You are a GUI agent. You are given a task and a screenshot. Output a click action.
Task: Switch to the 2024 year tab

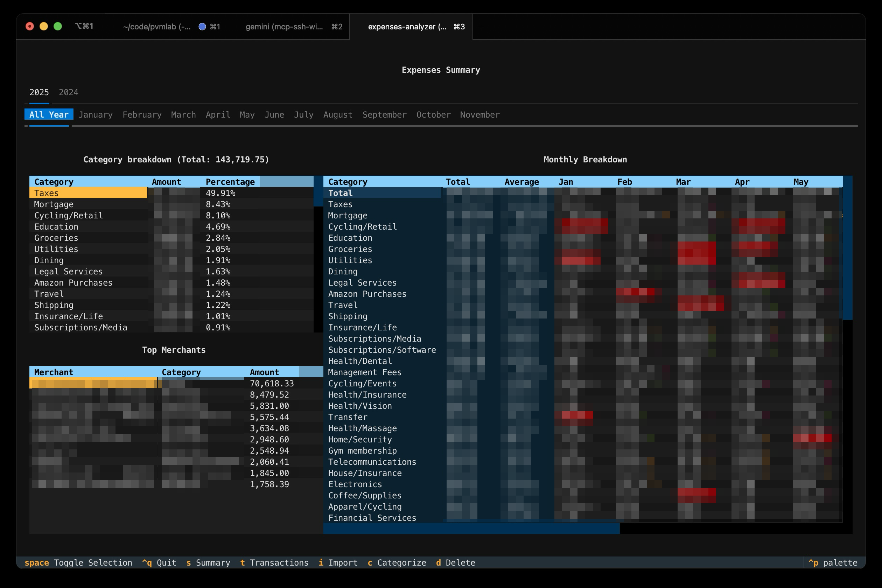(68, 92)
